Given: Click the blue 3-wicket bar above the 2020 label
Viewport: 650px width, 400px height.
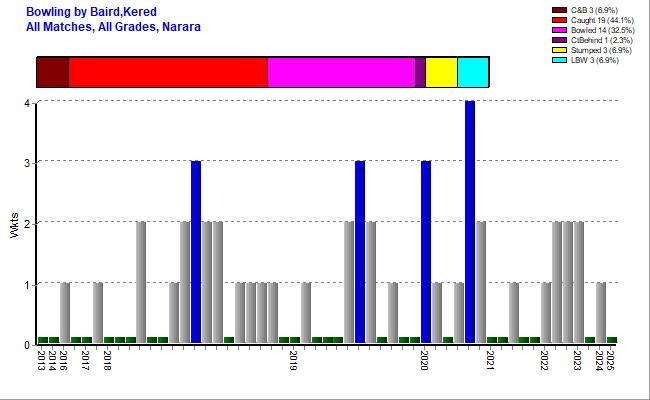Looking at the screenshot, I should pyautogui.click(x=426, y=252).
